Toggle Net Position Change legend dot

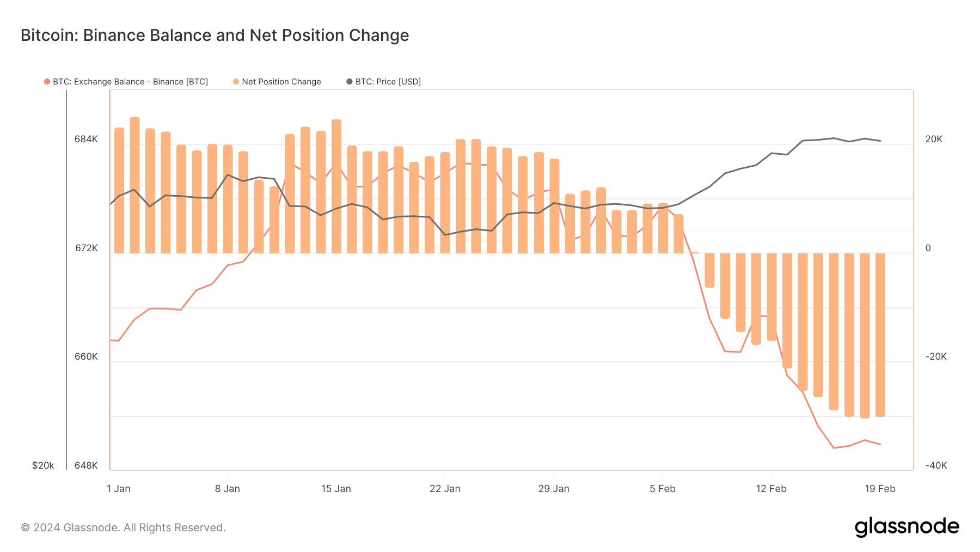coord(236,82)
